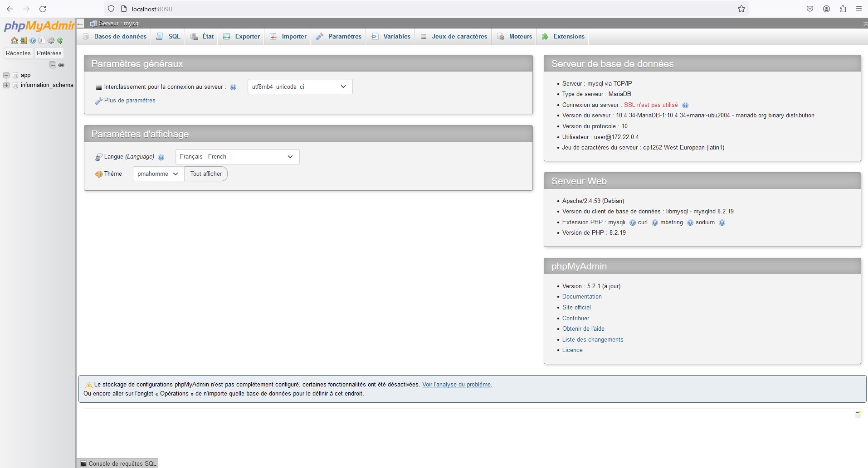Click the browser address bar localhost:8090

(426, 9)
